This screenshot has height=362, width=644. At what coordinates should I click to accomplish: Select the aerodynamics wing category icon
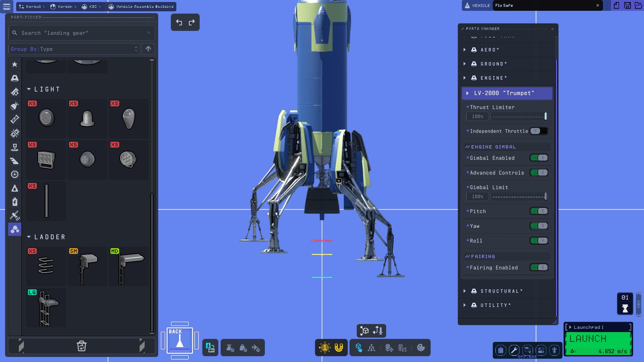tap(15, 161)
